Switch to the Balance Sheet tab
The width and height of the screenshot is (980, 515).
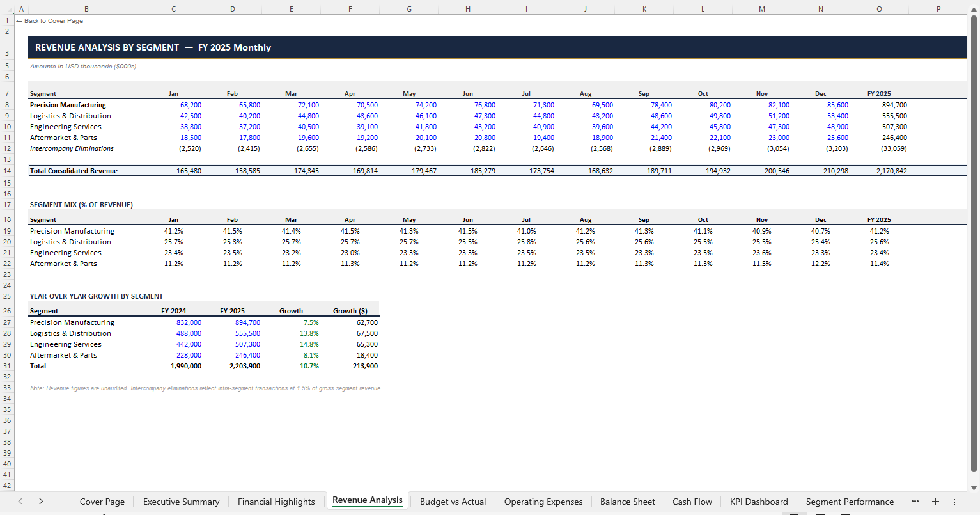(627, 502)
